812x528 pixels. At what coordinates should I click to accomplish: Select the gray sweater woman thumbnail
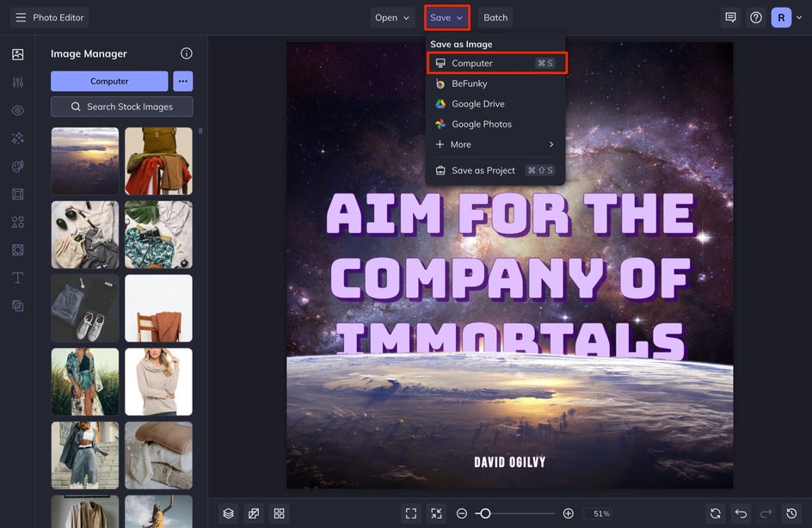click(x=158, y=382)
